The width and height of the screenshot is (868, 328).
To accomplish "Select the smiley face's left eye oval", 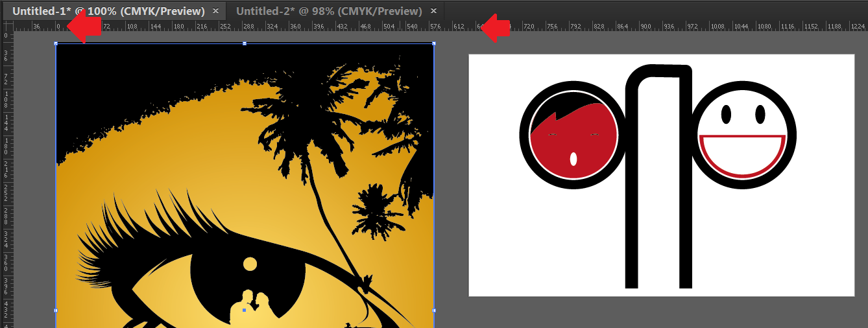I will pos(726,114).
